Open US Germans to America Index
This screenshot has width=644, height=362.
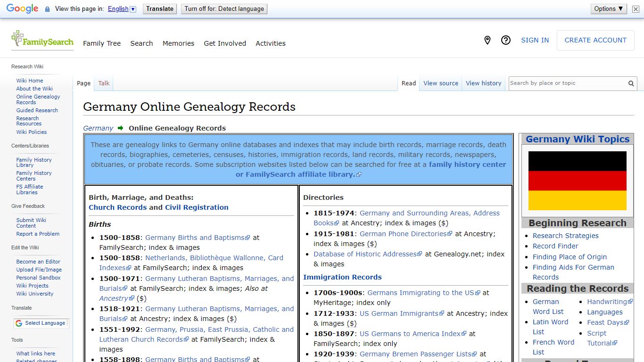(x=413, y=334)
